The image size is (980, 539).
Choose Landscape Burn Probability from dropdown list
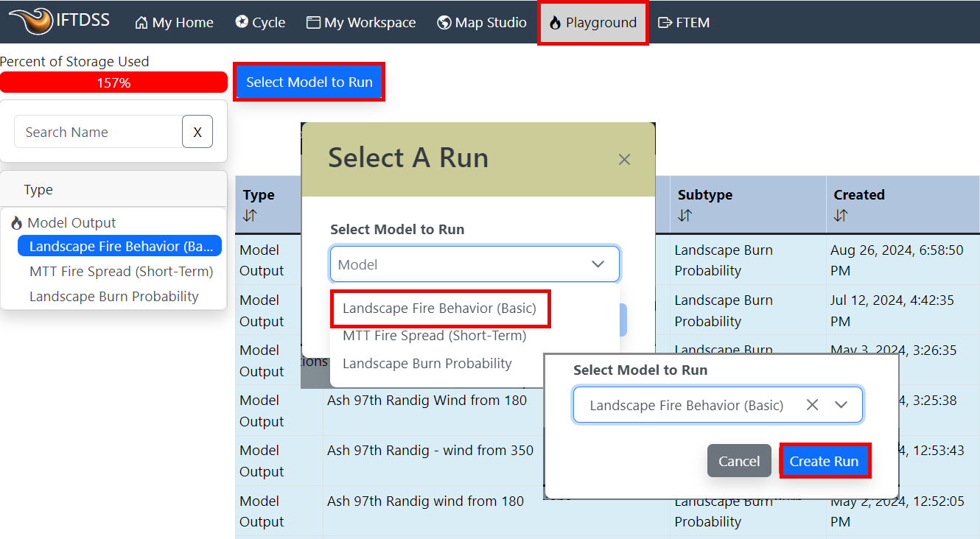click(x=427, y=364)
